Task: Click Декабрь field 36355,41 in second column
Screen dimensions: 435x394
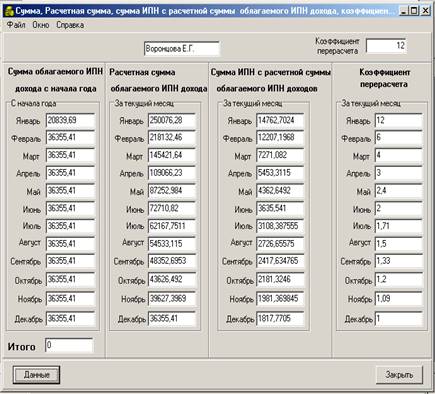Action: pos(172,319)
